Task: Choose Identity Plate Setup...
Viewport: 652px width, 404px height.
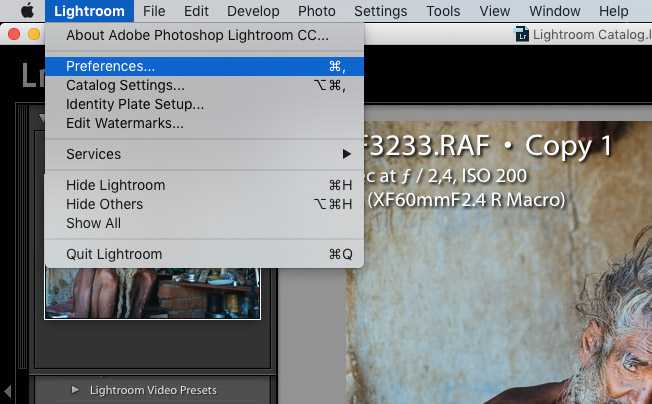Action: (204, 104)
